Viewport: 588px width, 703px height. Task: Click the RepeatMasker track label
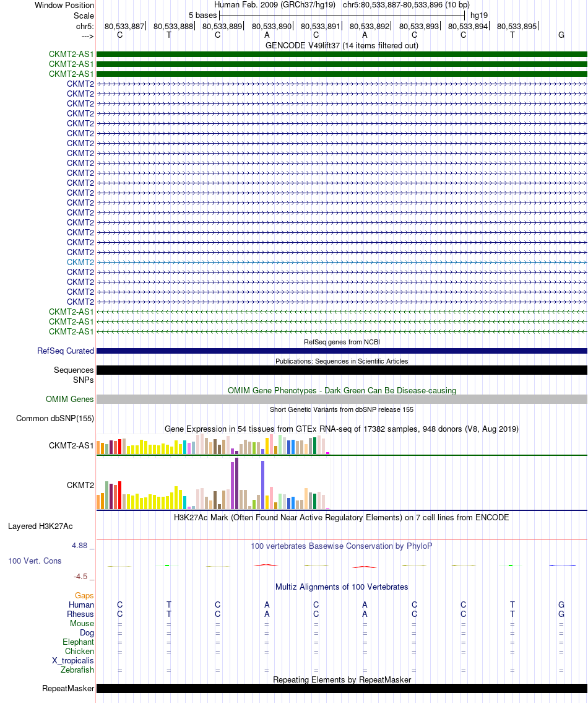[68, 689]
